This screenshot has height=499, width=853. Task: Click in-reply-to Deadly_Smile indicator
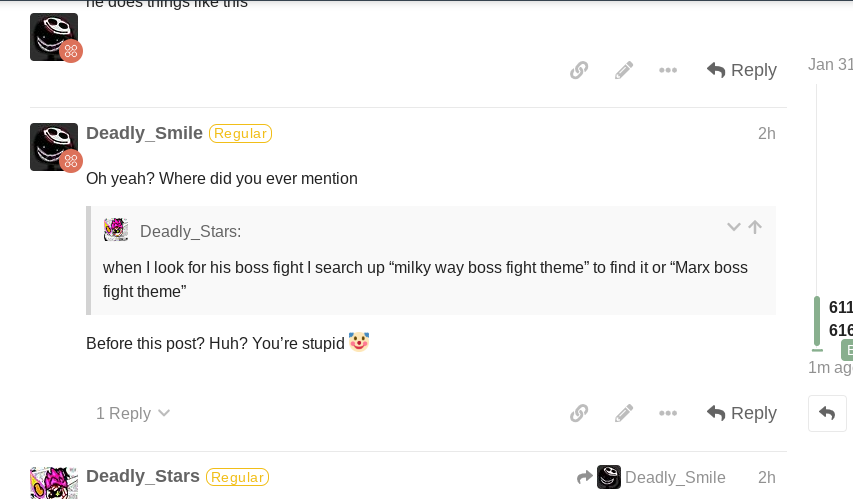[x=651, y=477]
